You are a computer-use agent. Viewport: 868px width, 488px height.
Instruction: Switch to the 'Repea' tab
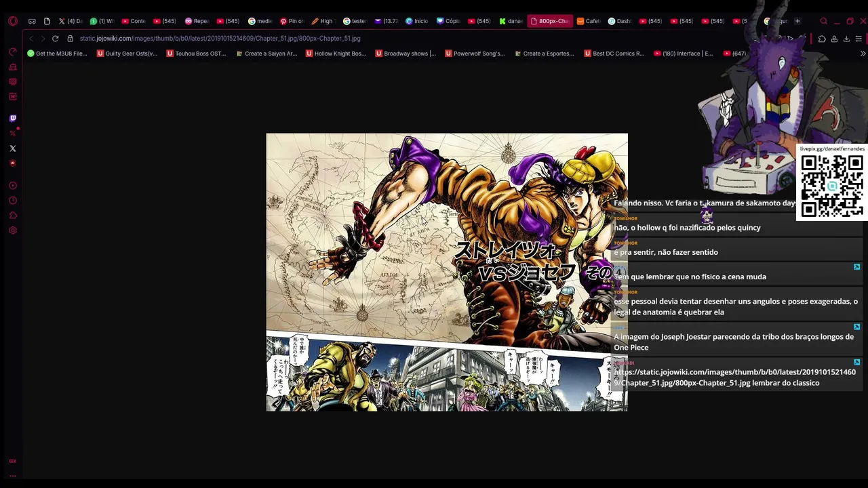coord(197,21)
